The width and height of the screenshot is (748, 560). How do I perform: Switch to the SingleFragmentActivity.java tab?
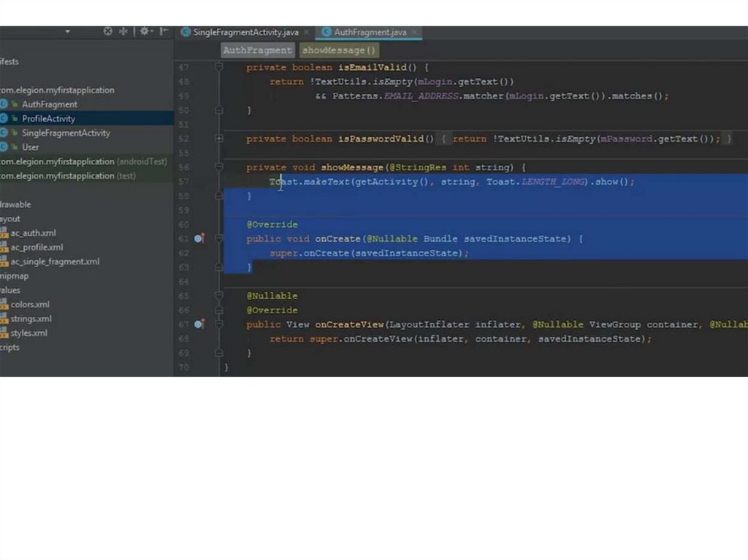[x=245, y=33]
